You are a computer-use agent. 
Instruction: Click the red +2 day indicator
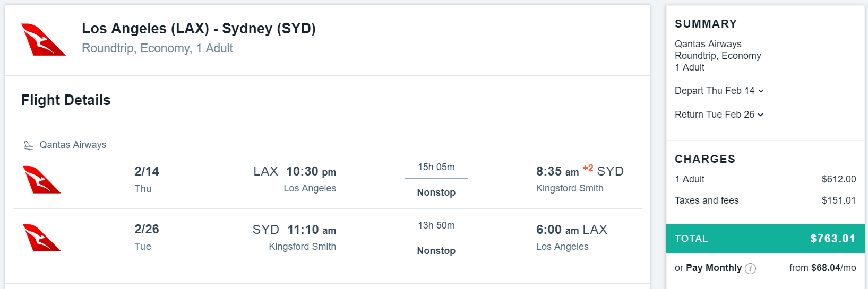pos(588,168)
